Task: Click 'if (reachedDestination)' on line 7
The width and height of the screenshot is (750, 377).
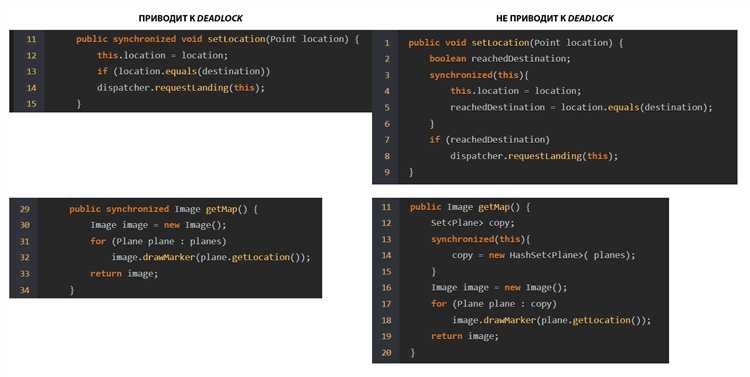Action: click(x=490, y=140)
